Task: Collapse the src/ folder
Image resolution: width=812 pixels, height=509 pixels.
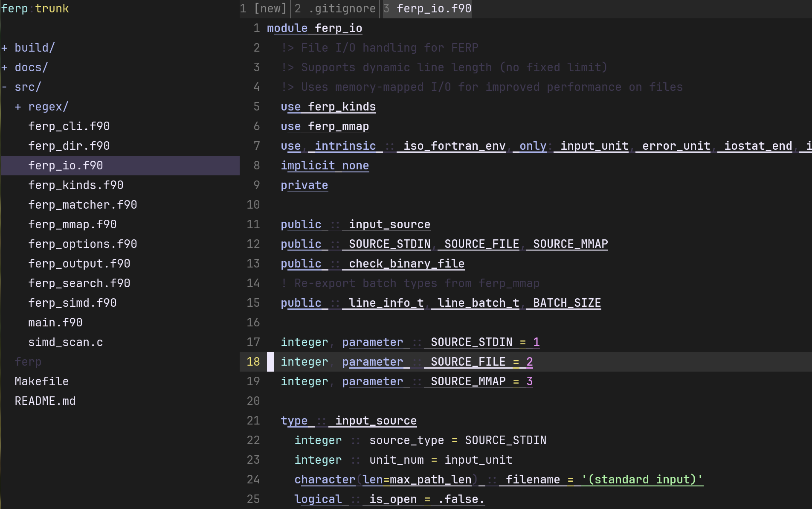Action: click(27, 87)
